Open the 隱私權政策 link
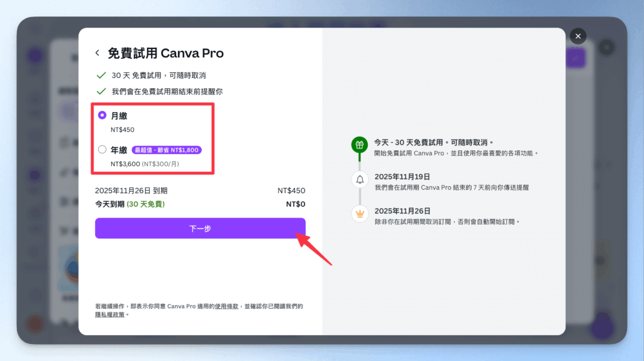Screen dimensions: 644x361 coord(109,314)
